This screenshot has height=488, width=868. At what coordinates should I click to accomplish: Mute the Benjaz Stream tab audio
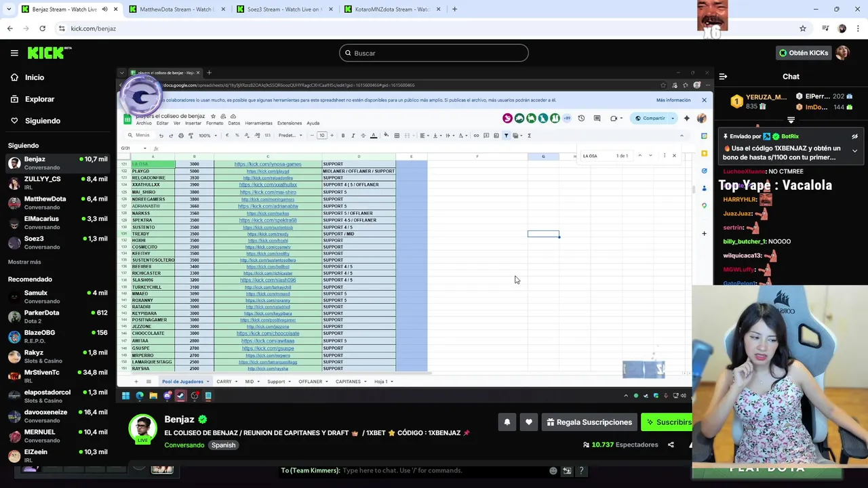[x=104, y=9]
